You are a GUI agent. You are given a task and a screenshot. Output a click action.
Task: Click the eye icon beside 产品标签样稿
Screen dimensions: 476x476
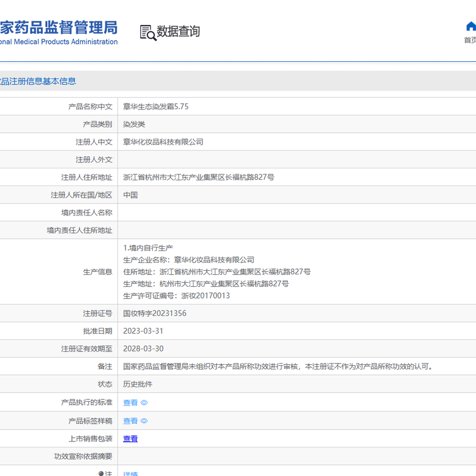144,421
